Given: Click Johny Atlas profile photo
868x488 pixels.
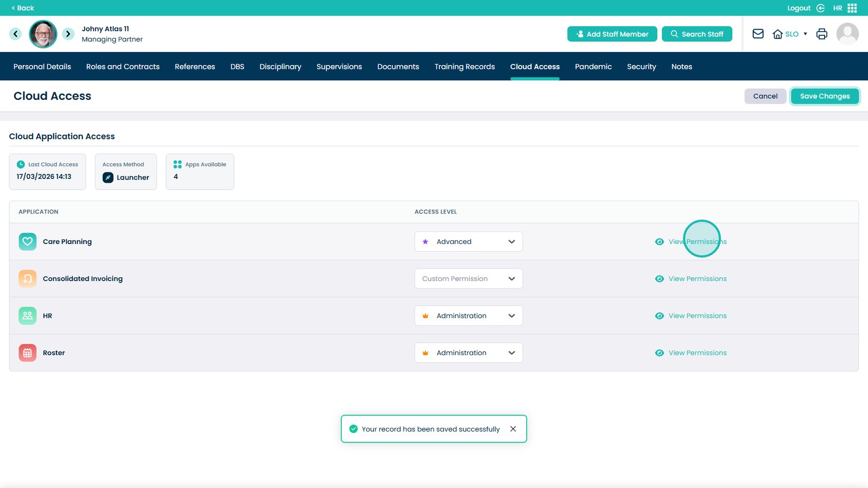Looking at the screenshot, I should (43, 34).
